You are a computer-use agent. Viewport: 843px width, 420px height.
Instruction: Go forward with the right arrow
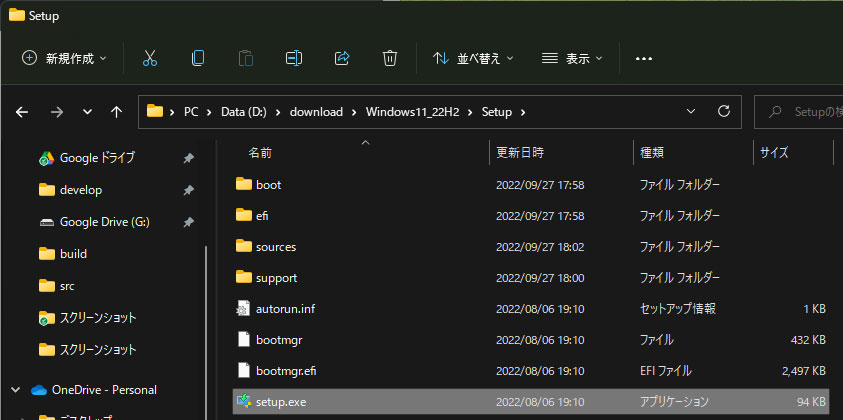pyautogui.click(x=56, y=112)
